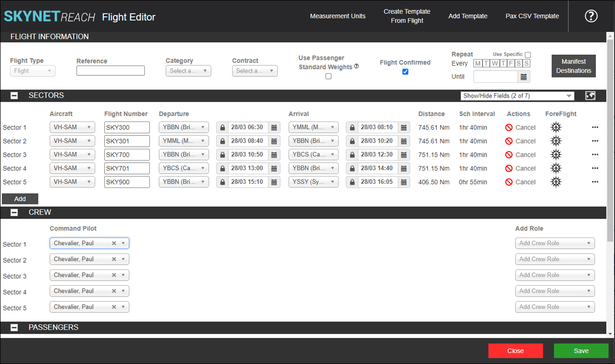Image resolution: width=615 pixels, height=364 pixels.
Task: Open the Repeat Until calendar icon
Action: tap(524, 77)
